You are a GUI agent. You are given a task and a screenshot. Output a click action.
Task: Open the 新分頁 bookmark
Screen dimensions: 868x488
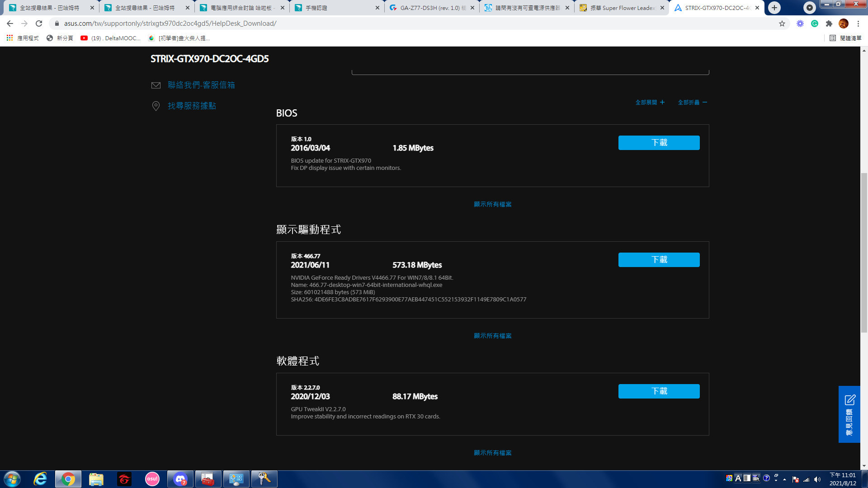[x=60, y=38]
